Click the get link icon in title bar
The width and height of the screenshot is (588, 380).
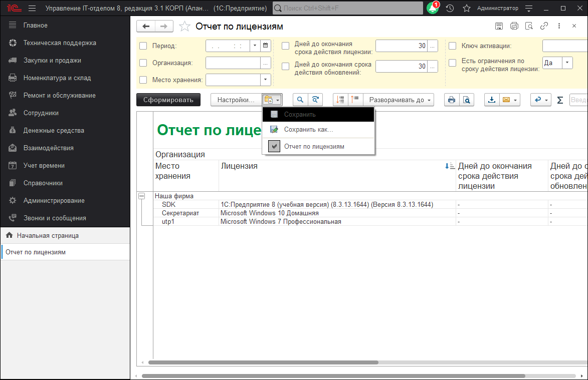(x=544, y=26)
